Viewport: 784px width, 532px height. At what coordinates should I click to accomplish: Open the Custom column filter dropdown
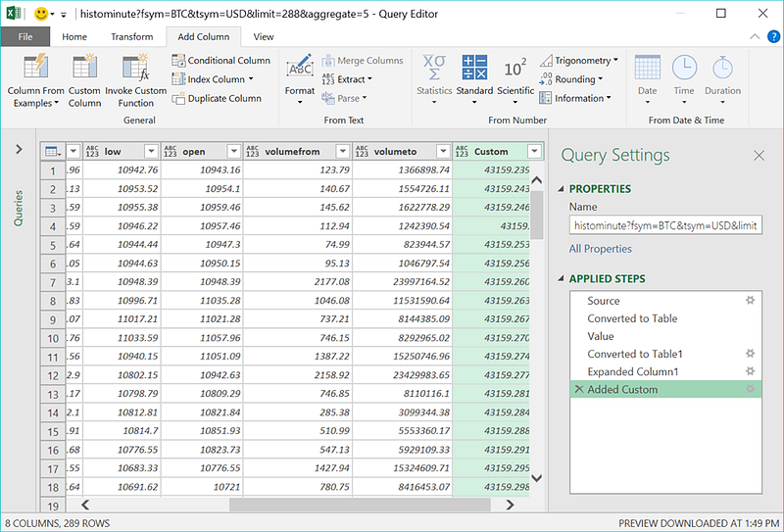tap(533, 152)
